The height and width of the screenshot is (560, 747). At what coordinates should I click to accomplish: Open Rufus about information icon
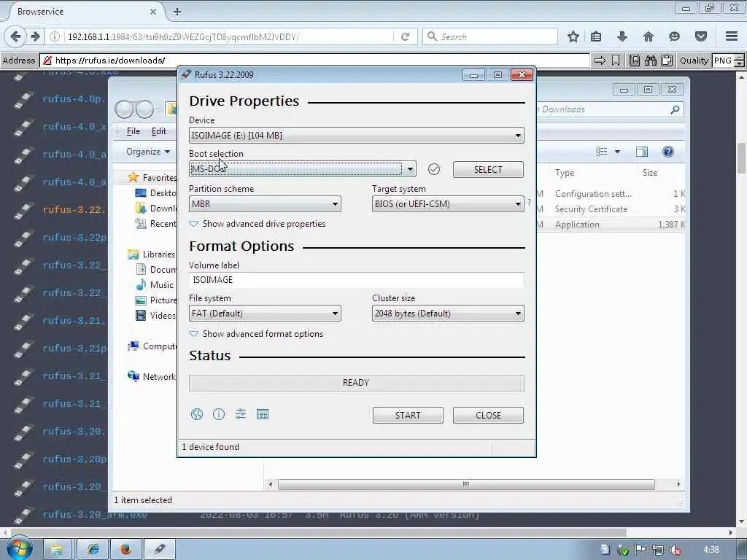(219, 414)
